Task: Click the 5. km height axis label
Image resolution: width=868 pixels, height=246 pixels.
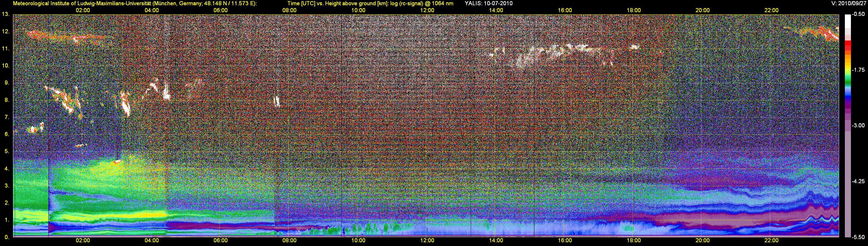Action: (x=7, y=151)
